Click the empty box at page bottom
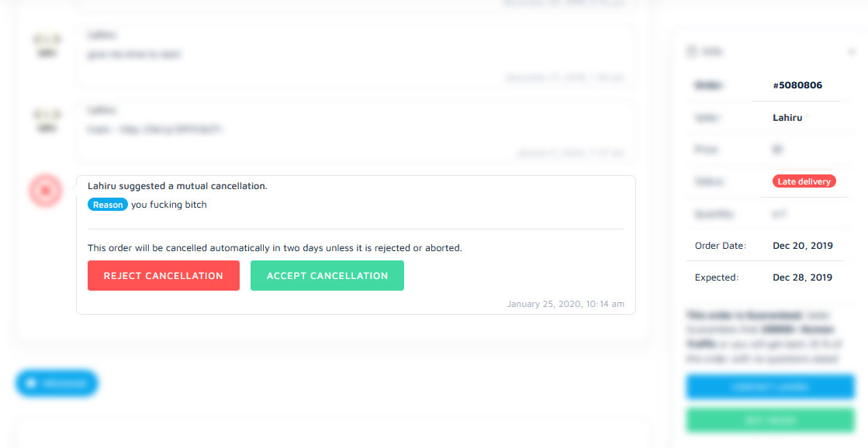 [x=332, y=434]
